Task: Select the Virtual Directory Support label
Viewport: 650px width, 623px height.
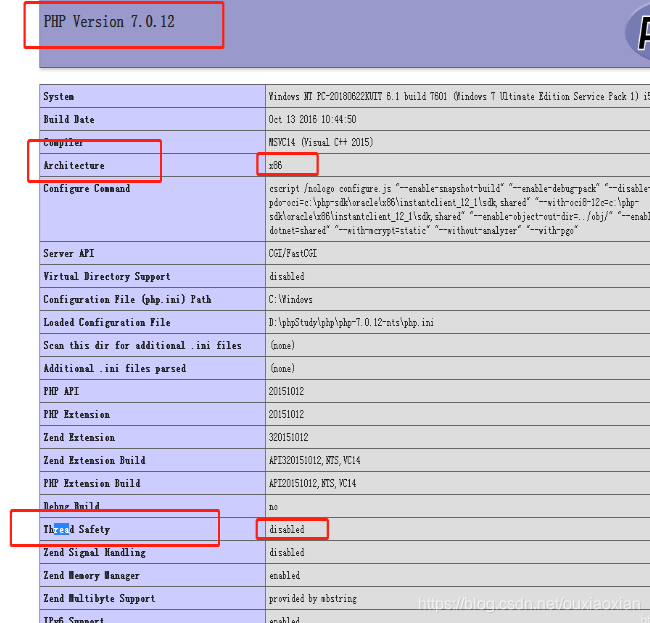Action: point(107,276)
